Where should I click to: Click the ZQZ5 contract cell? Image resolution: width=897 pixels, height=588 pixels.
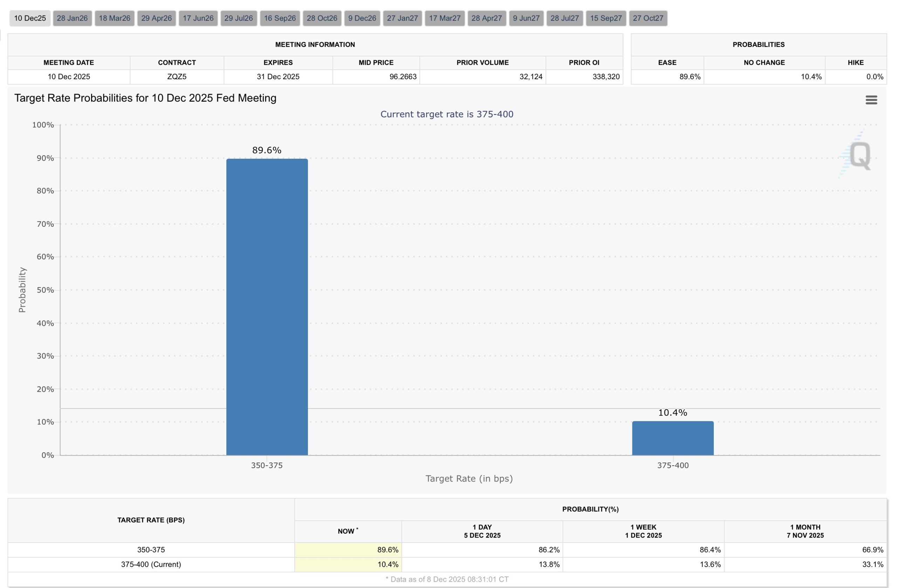[x=177, y=76]
